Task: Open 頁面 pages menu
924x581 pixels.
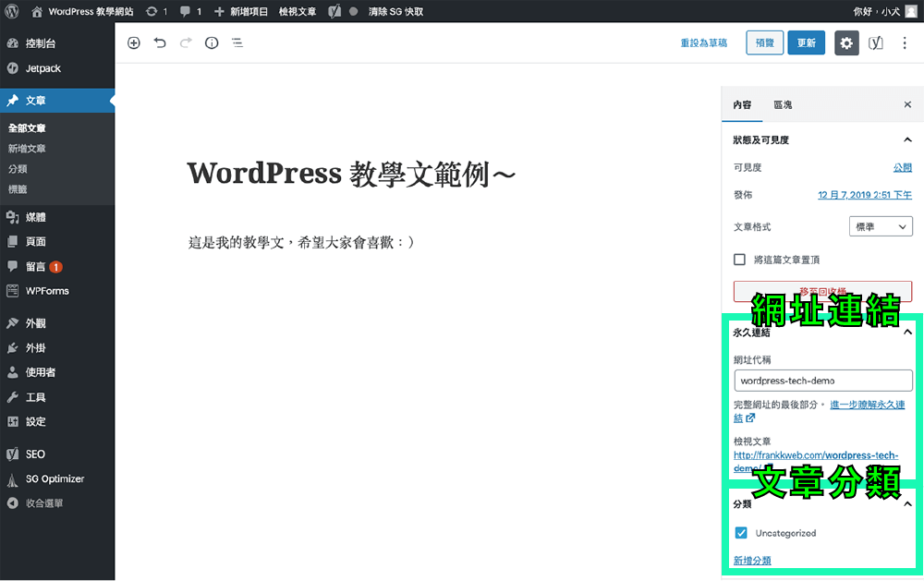Action: [x=57, y=242]
